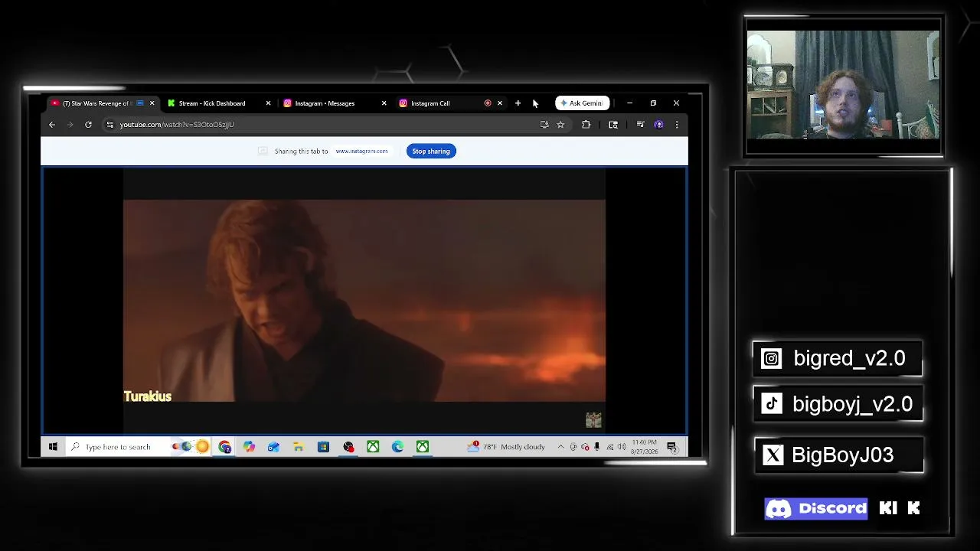Open a new browser tab
The height and width of the screenshot is (551, 980).
click(x=518, y=103)
